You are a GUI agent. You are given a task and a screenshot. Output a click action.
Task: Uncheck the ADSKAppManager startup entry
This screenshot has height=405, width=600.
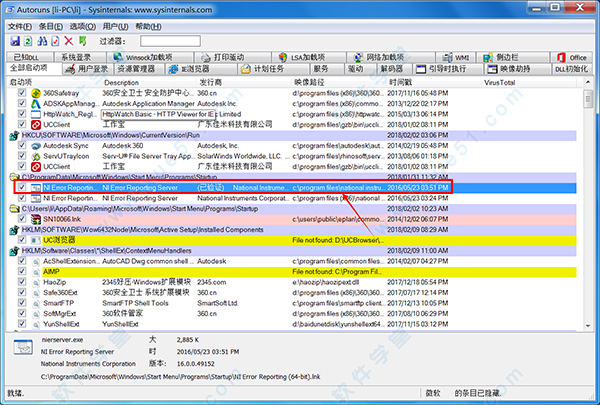(x=22, y=103)
